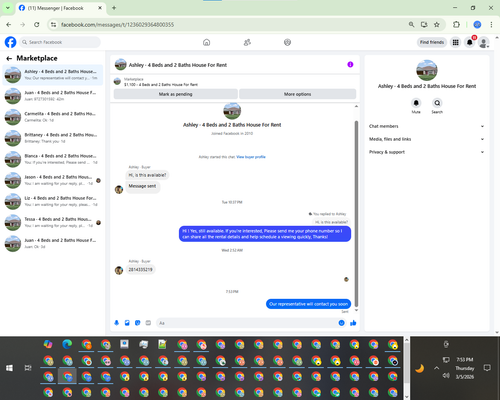Open the account profile avatar menu

484,42
